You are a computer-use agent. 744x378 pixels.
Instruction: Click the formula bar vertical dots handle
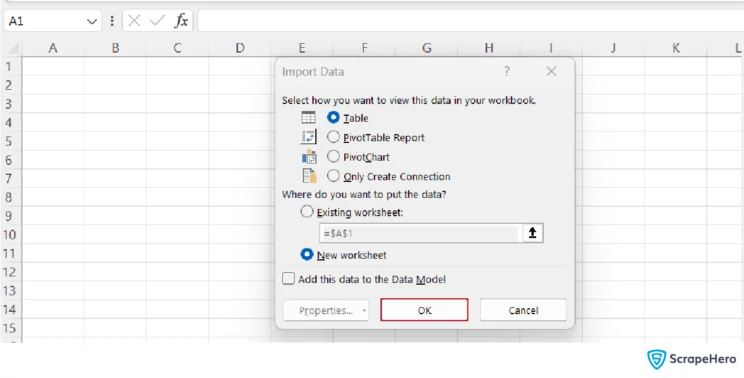(112, 21)
